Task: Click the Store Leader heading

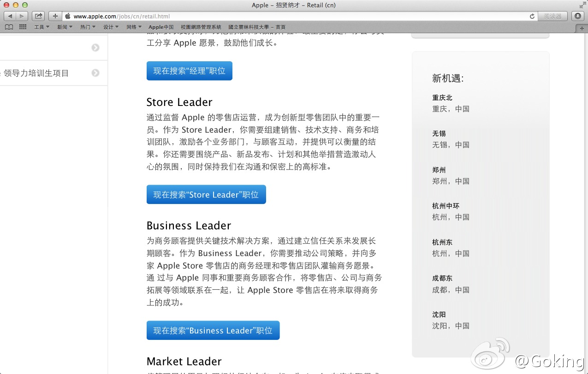Action: [179, 102]
